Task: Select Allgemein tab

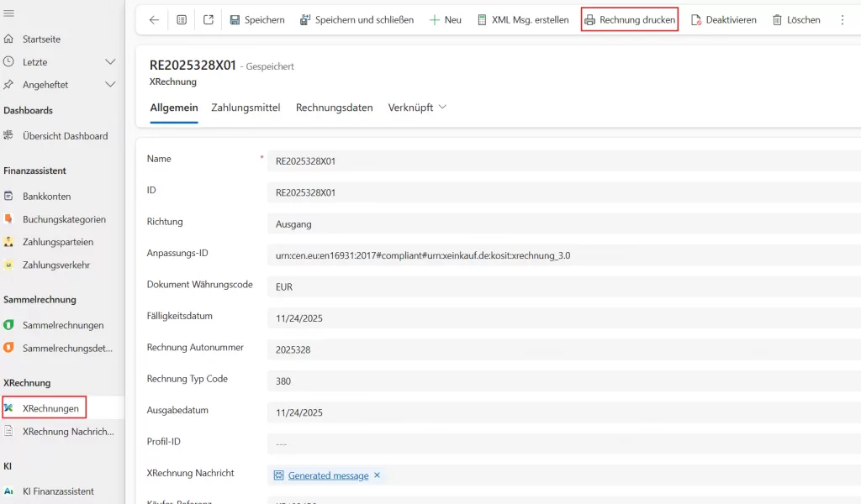Action: tap(173, 108)
